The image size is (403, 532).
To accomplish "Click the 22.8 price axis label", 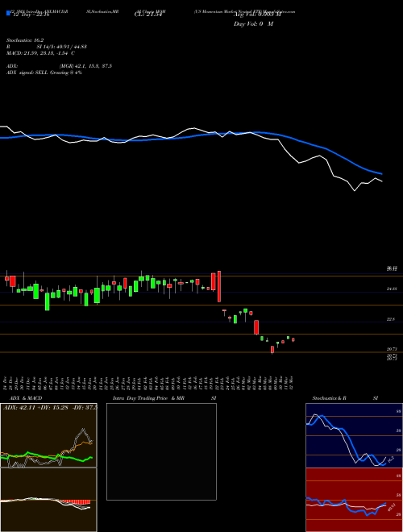I will (x=391, y=319).
